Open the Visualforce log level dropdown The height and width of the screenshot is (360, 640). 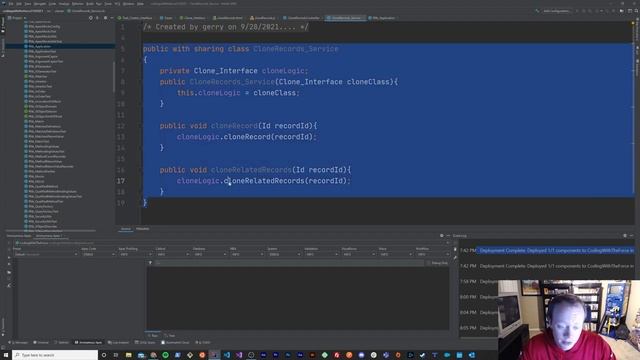pos(358,254)
